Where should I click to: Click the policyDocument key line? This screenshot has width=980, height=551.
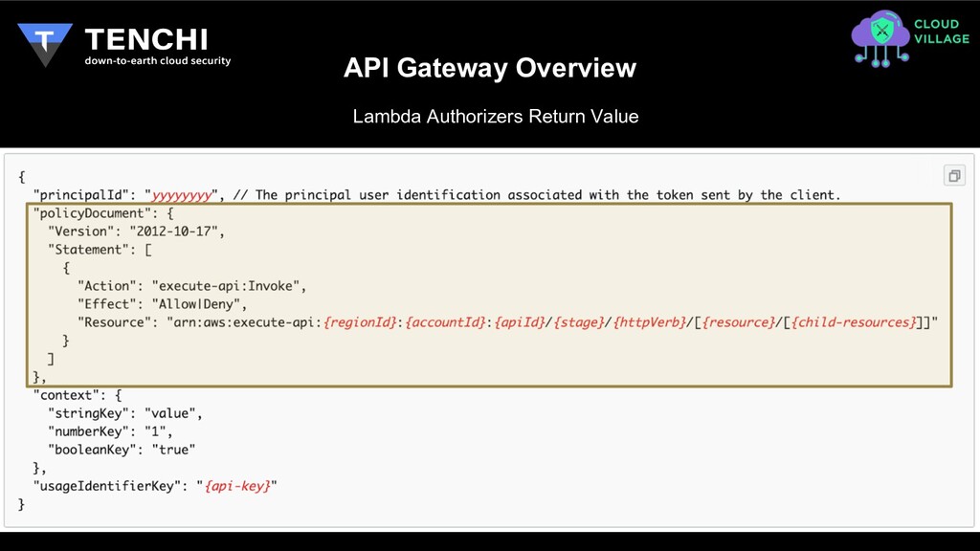103,213
